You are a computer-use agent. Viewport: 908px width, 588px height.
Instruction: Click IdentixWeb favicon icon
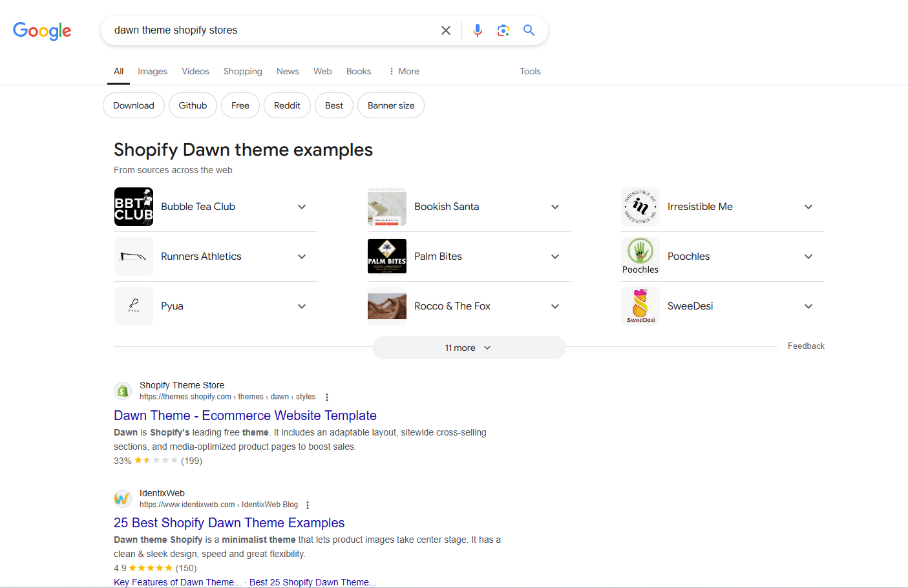123,499
